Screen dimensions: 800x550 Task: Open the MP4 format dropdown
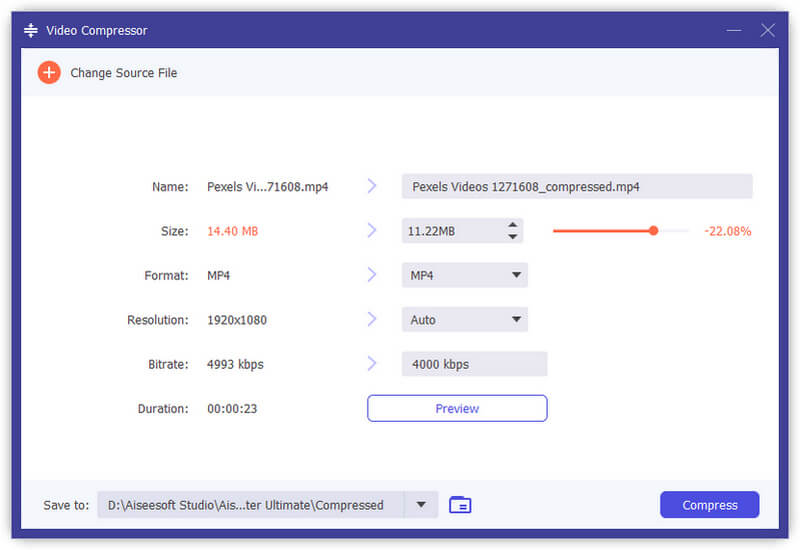click(464, 276)
